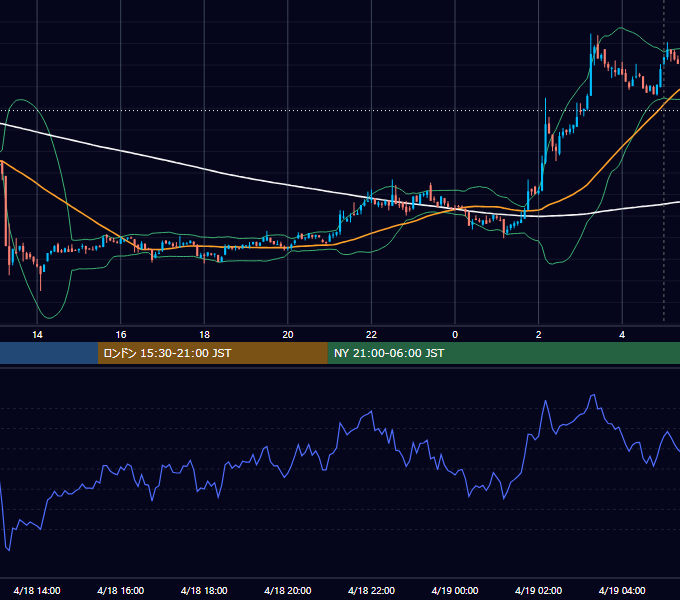Select the blue session bar before London
The height and width of the screenshot is (600, 680).
click(x=49, y=353)
